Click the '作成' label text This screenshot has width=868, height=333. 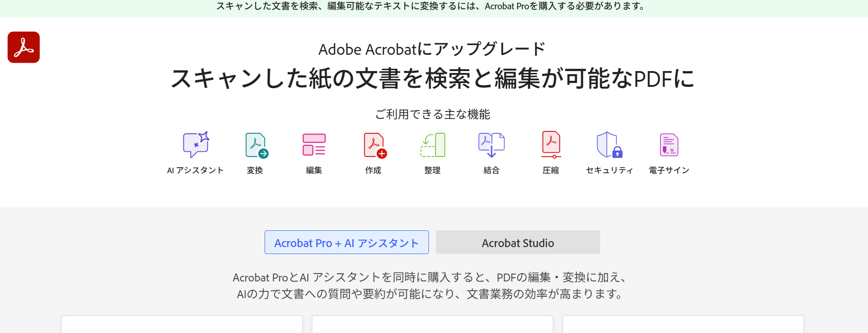point(373,170)
